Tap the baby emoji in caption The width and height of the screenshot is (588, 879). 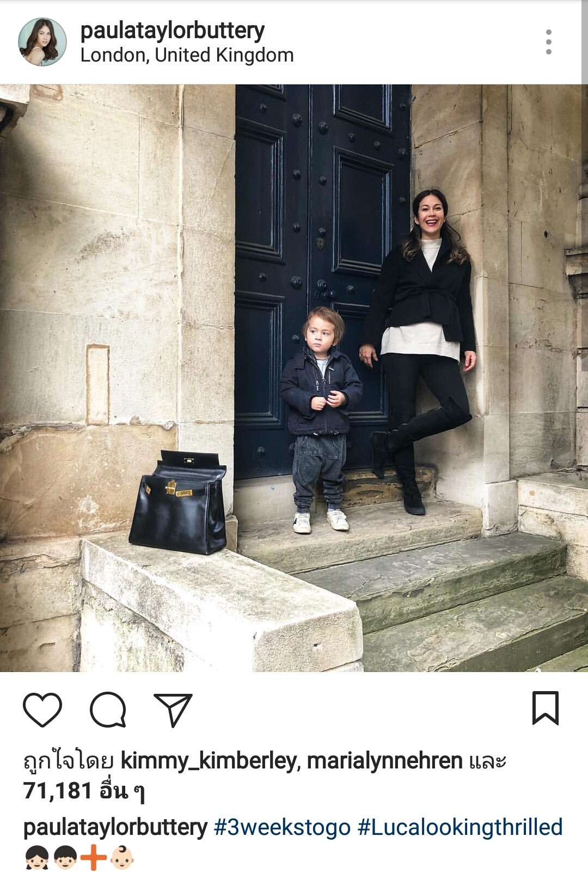click(x=121, y=857)
